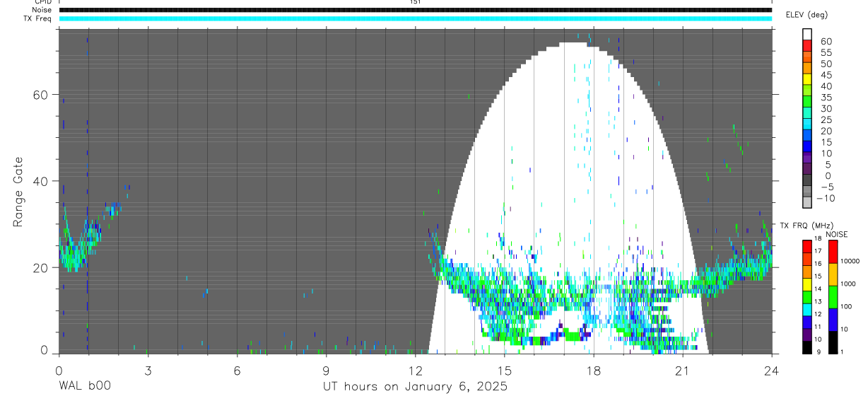Click the purple segment in TX FRQ bar
Viewport: 868px width, 401px height.
[807, 335]
